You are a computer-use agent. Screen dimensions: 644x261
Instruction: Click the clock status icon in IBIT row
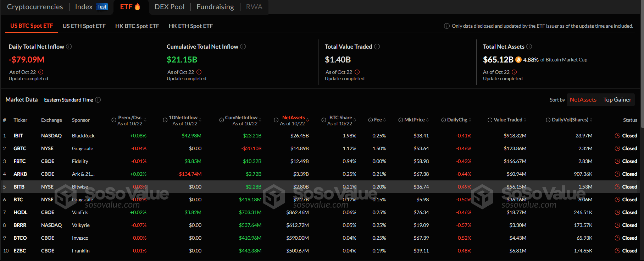(x=617, y=136)
